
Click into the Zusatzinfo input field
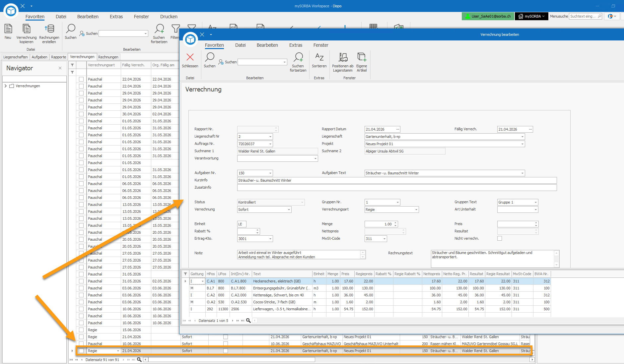pos(397,188)
